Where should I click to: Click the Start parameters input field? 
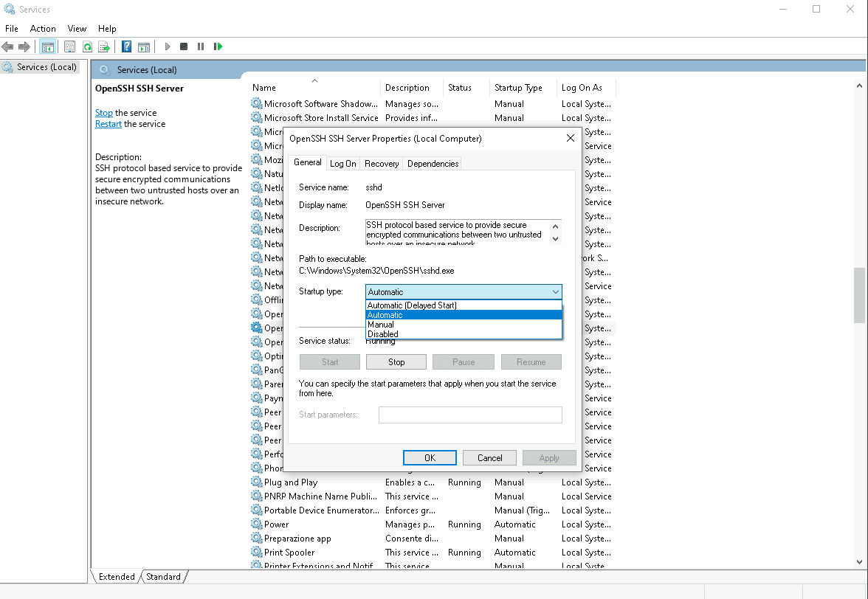471,415
